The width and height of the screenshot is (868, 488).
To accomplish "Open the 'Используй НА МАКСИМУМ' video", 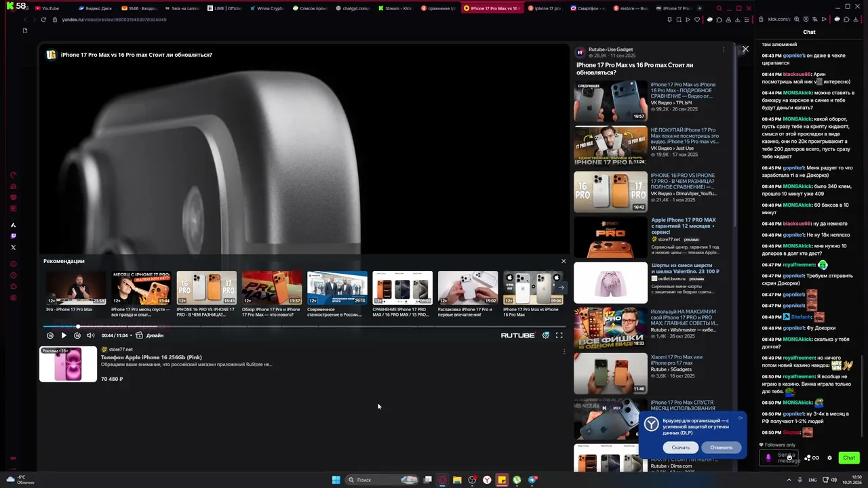I will [x=648, y=328].
